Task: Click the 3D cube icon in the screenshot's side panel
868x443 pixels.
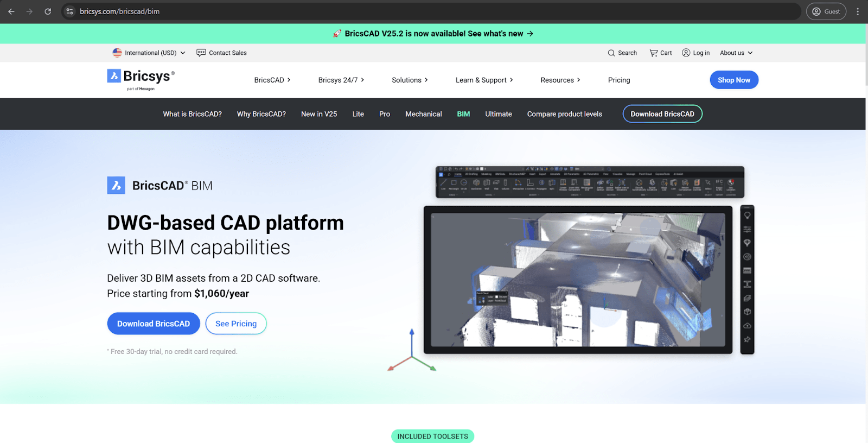Action: (x=747, y=312)
